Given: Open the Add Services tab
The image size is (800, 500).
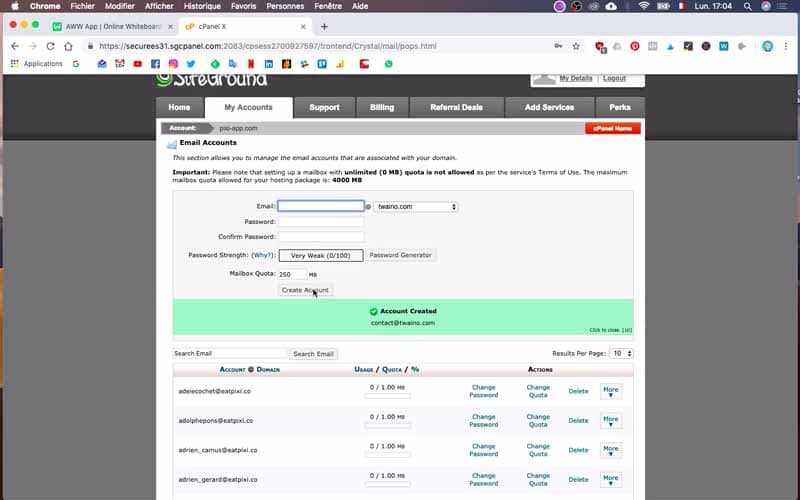Looking at the screenshot, I should coord(549,107).
